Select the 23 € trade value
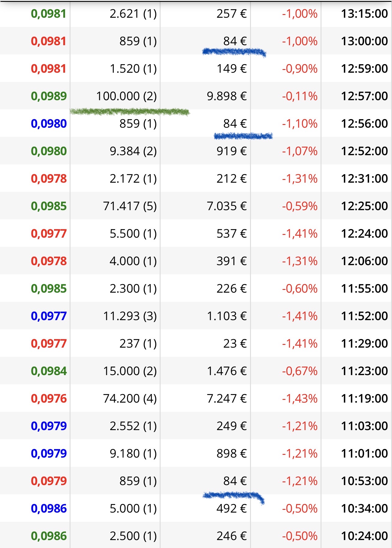 pyautogui.click(x=235, y=344)
